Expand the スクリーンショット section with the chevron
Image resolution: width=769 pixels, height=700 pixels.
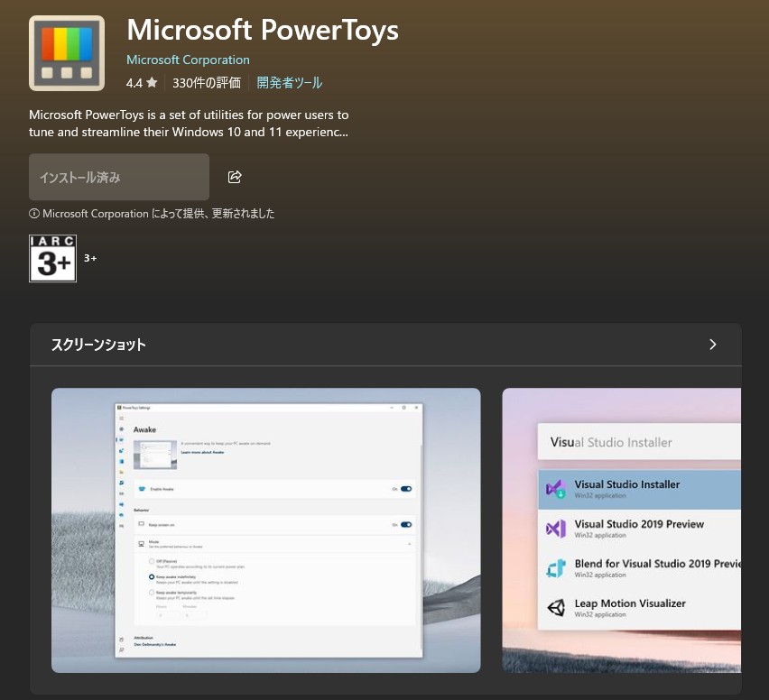(713, 345)
